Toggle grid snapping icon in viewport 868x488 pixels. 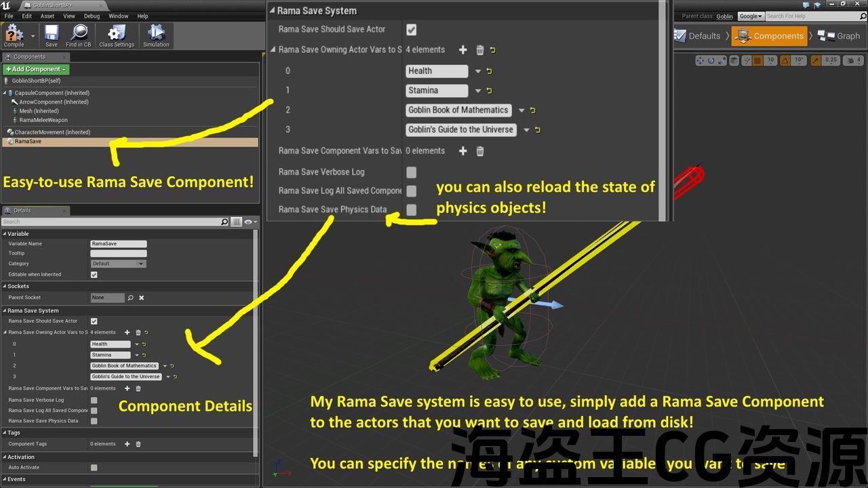pos(755,60)
